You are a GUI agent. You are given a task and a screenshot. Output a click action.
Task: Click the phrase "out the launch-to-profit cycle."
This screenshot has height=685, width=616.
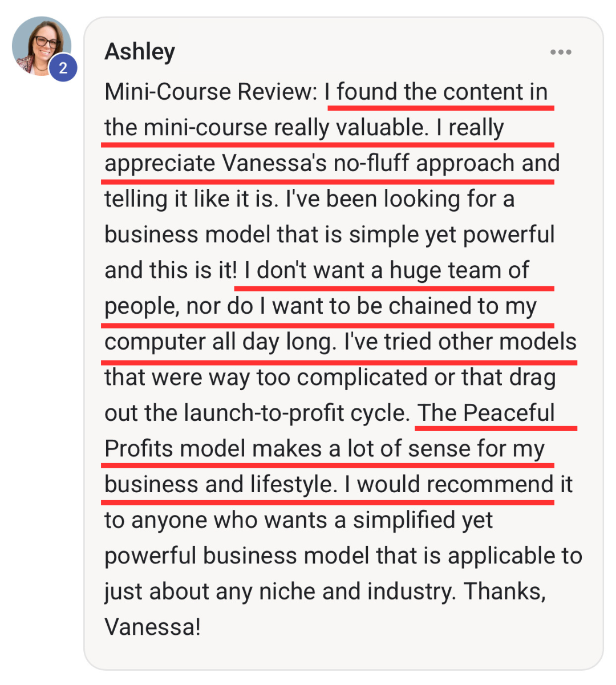[257, 414]
